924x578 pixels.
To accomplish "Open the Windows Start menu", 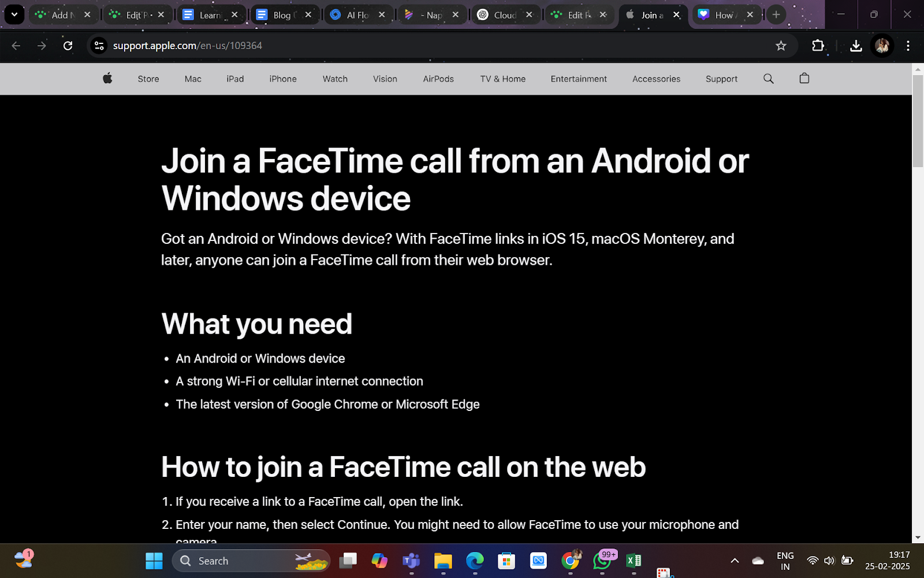I will tap(154, 561).
